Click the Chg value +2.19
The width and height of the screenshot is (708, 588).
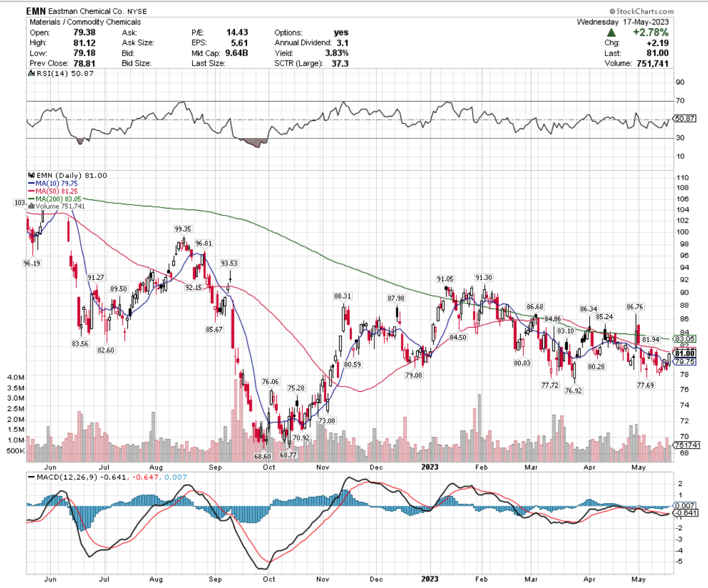pos(657,43)
